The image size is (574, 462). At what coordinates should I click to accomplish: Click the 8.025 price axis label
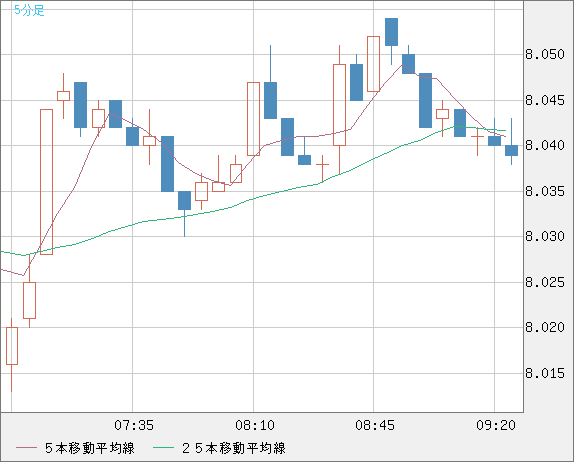point(545,282)
